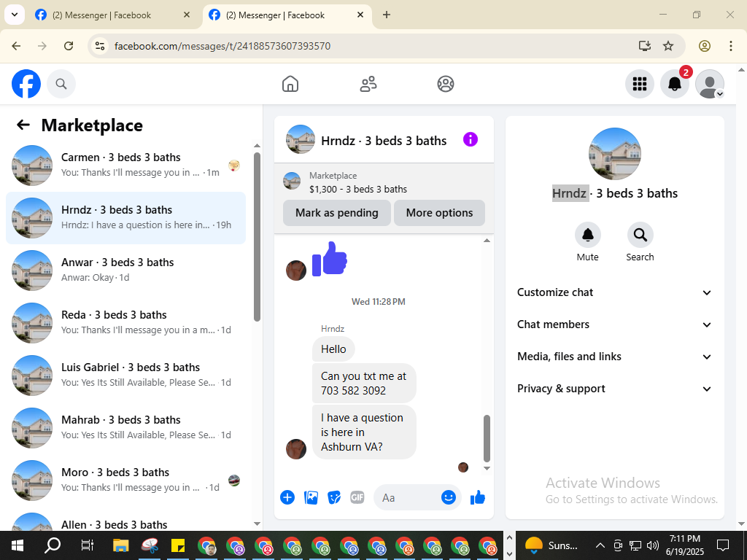Open the Luis Gabriel conversation
The width and height of the screenshot is (747, 560).
pyautogui.click(x=125, y=376)
